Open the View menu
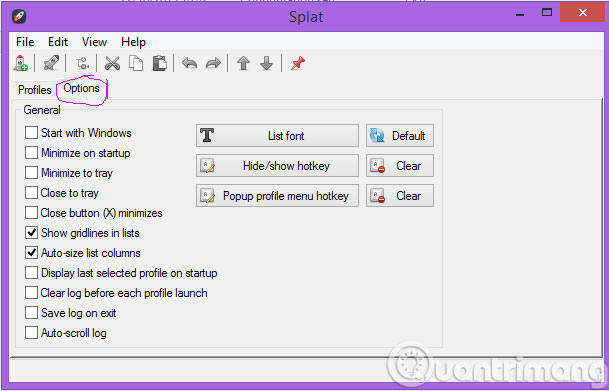The height and width of the screenshot is (391, 609). coord(94,42)
